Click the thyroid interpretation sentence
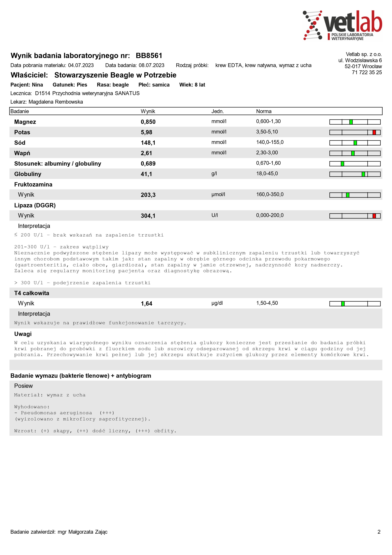 pyautogui.click(x=100, y=323)
